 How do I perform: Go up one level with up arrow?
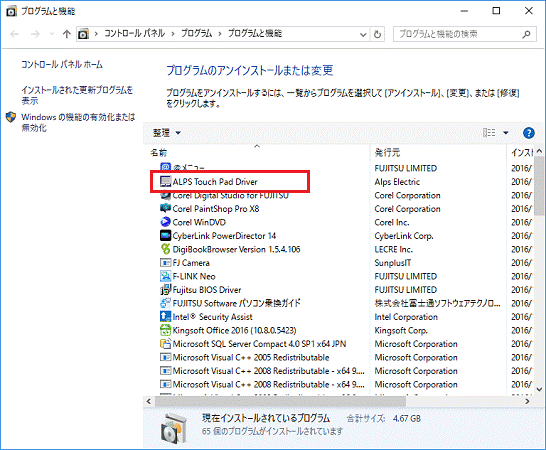[66, 34]
